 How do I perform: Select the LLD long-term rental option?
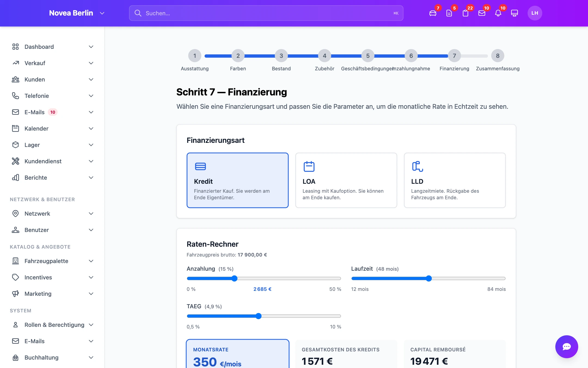455,180
